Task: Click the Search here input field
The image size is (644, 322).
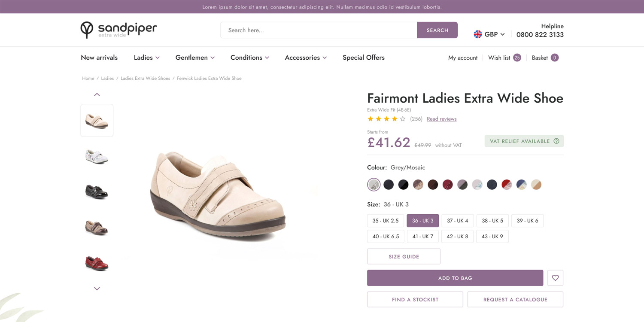Action: (x=319, y=30)
